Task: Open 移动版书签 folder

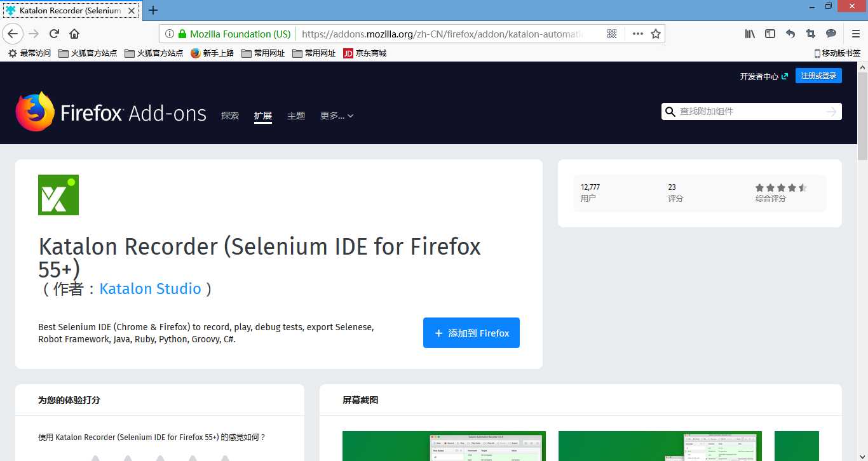Action: [837, 53]
